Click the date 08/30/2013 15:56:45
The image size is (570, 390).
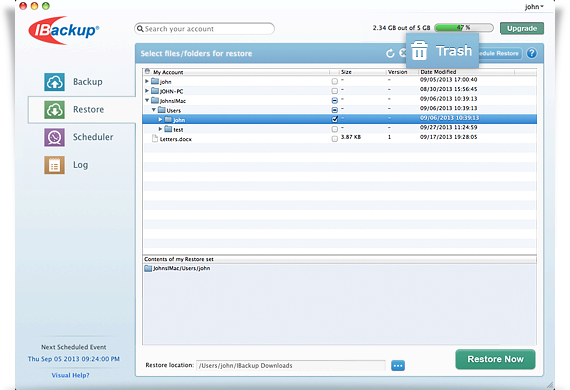click(449, 89)
